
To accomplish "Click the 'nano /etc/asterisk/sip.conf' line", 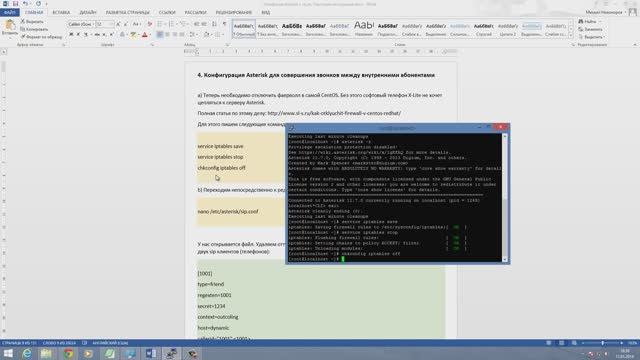I will [x=228, y=211].
